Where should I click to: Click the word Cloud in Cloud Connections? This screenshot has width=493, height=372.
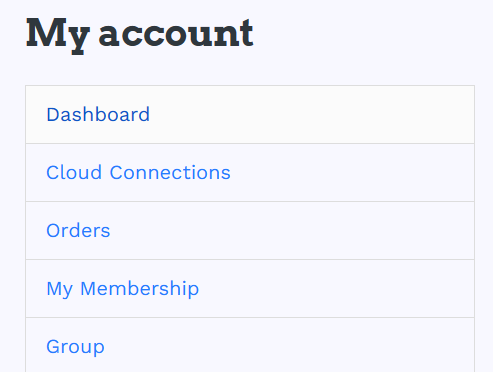(74, 173)
